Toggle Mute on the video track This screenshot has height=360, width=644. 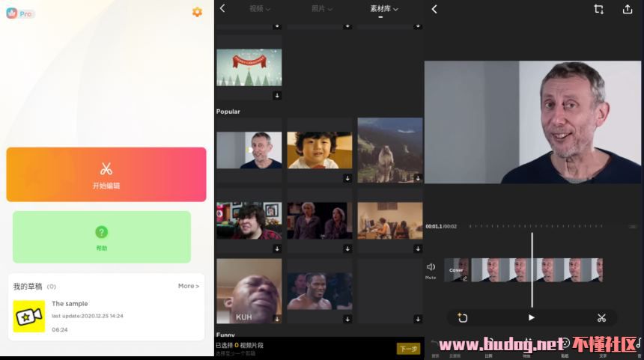(431, 269)
